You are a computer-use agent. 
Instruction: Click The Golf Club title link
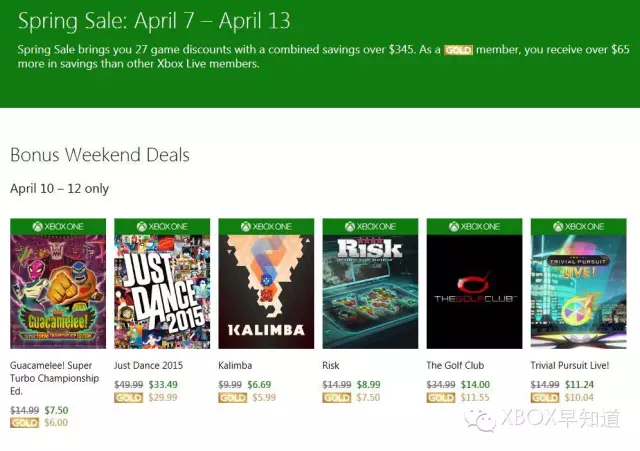click(455, 365)
